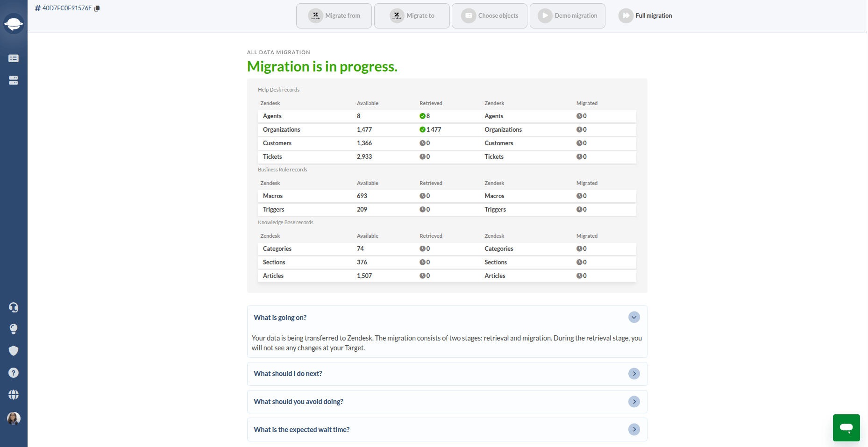Click the clock icon in Macros retrieved

(x=422, y=196)
